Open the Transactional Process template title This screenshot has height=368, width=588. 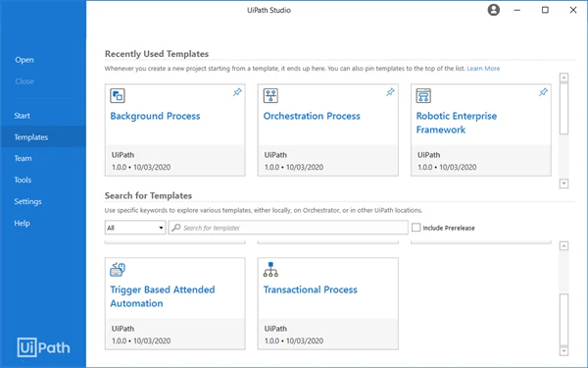(x=310, y=289)
